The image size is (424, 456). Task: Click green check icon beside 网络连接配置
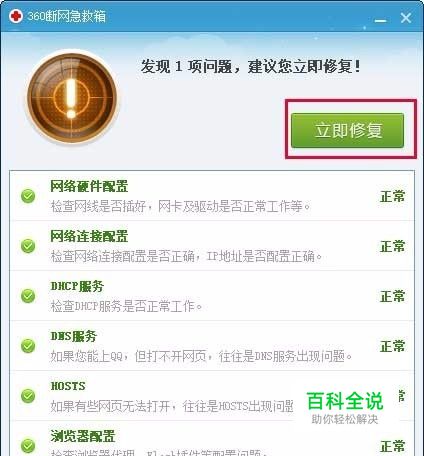[x=28, y=246]
